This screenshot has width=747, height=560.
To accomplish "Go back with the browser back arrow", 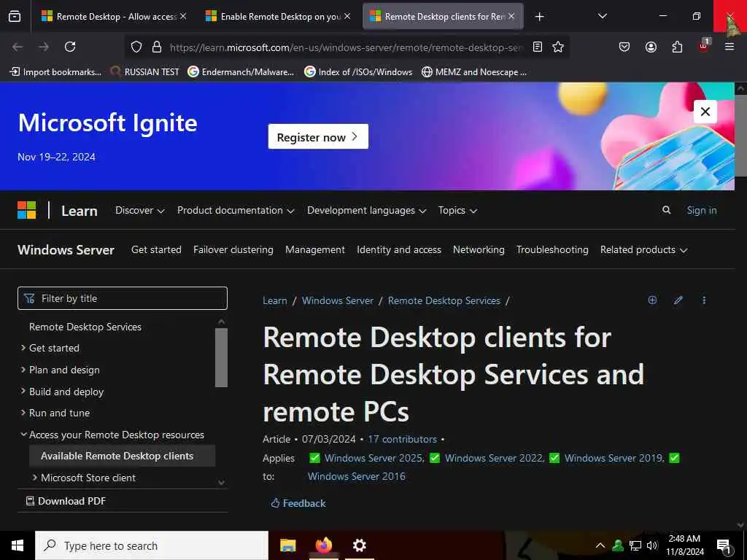I will pyautogui.click(x=18, y=47).
